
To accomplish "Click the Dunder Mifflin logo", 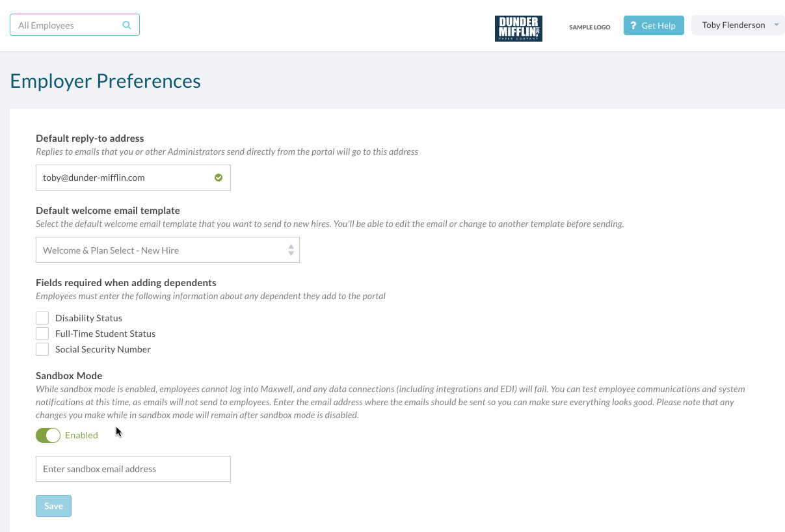I will pos(518,29).
